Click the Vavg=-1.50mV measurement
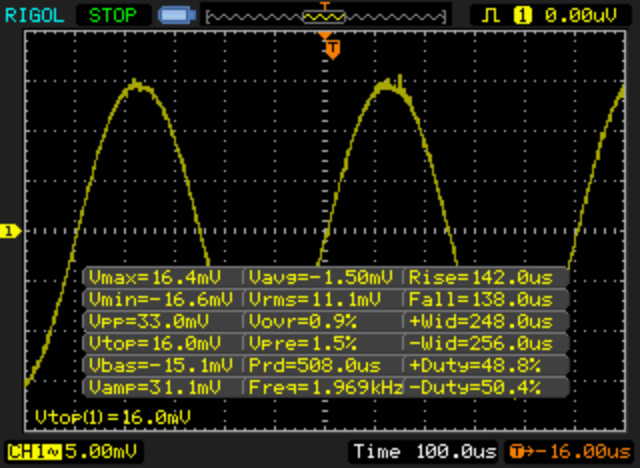The height and width of the screenshot is (468, 640). tap(321, 277)
